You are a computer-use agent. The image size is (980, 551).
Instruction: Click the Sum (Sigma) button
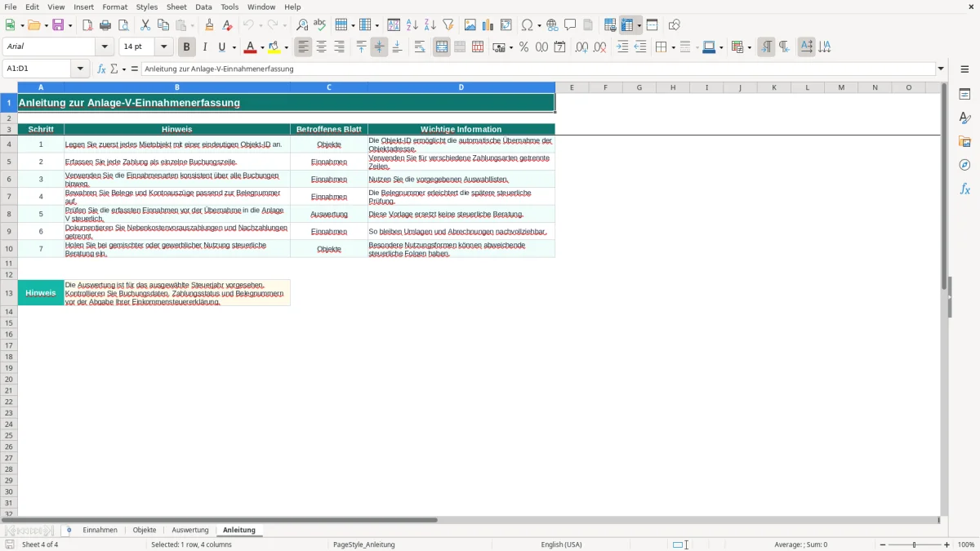[114, 69]
